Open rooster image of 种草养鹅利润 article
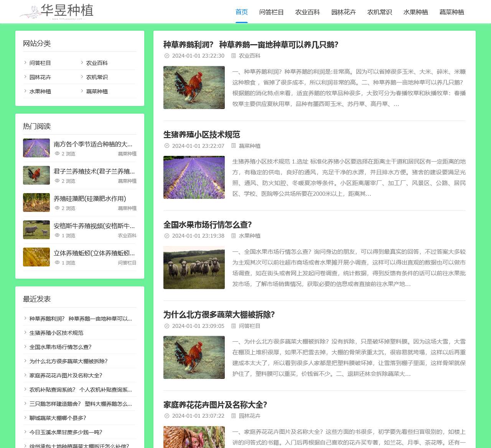The image size is (491, 448). (x=194, y=88)
